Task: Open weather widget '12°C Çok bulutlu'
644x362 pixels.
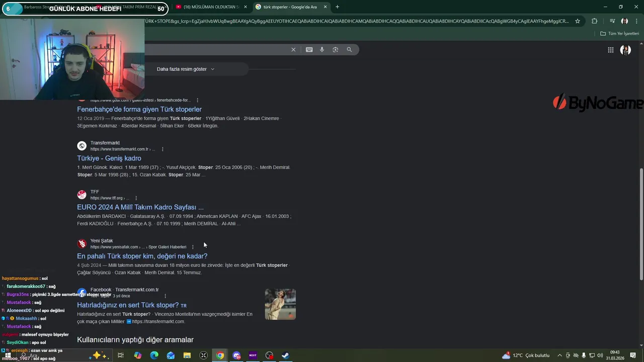Action: (x=526, y=355)
